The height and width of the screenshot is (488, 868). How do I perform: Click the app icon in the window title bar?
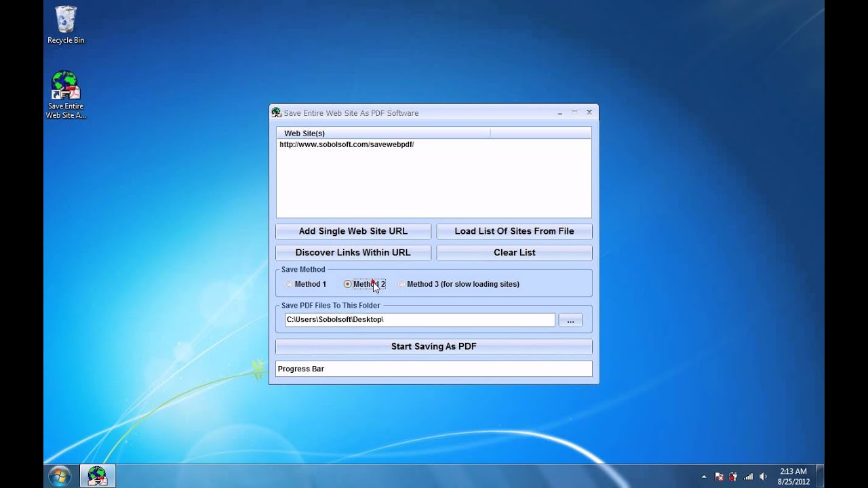[276, 113]
